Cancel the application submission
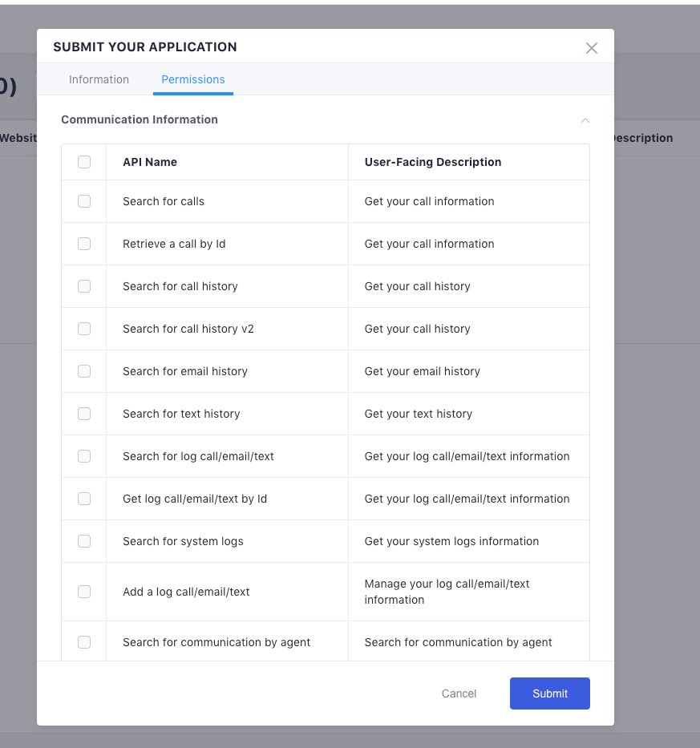The image size is (700, 748). click(459, 693)
